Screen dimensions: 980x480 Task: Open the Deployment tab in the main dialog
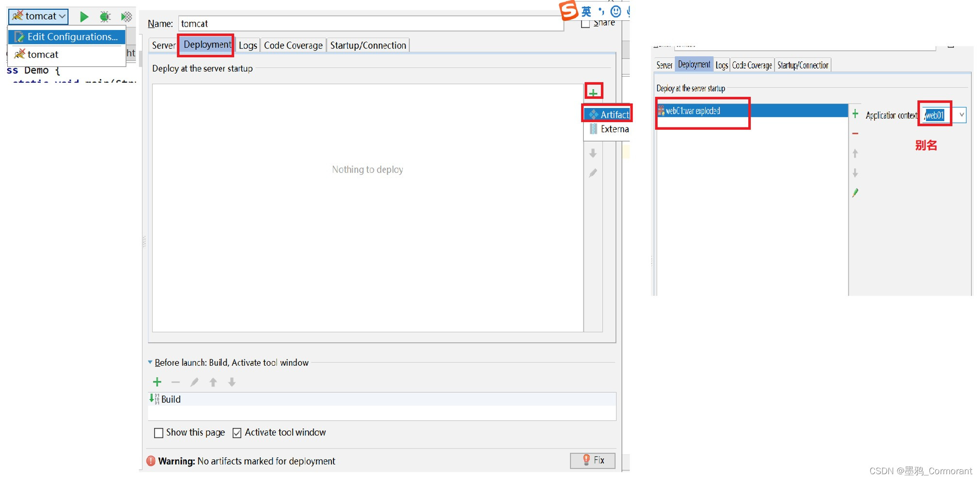pos(207,45)
